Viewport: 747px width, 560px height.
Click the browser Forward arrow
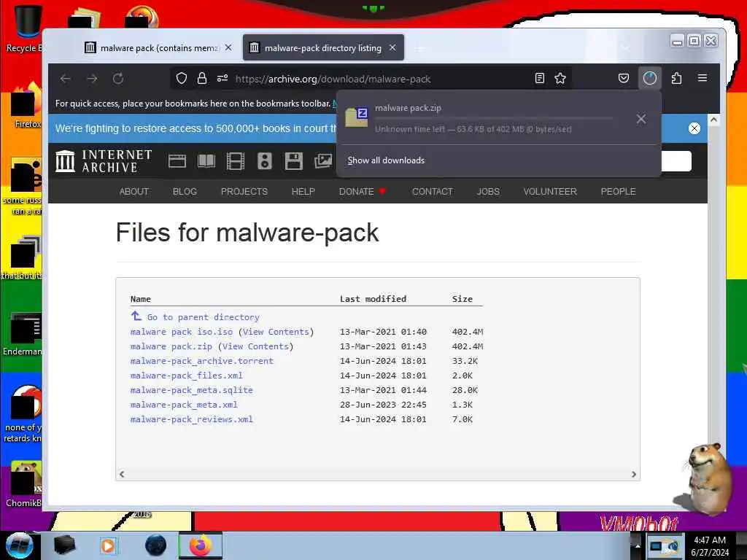click(x=92, y=79)
